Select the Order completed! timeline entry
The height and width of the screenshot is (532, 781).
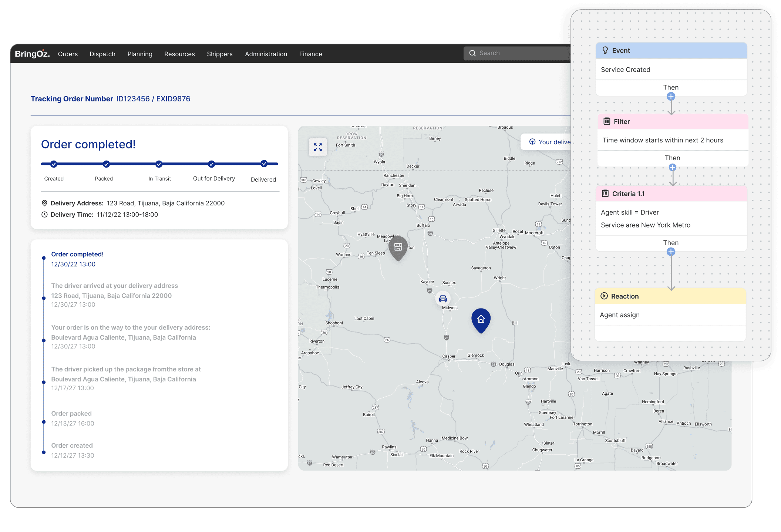(x=77, y=259)
